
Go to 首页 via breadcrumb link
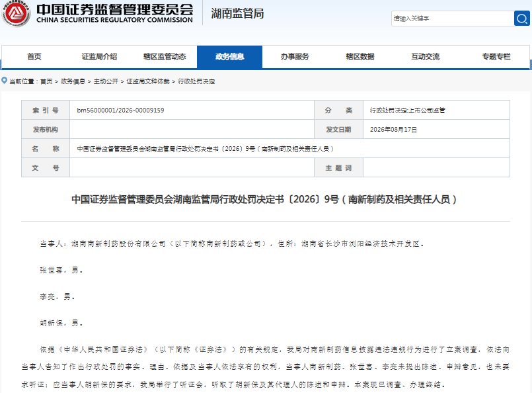click(x=46, y=81)
